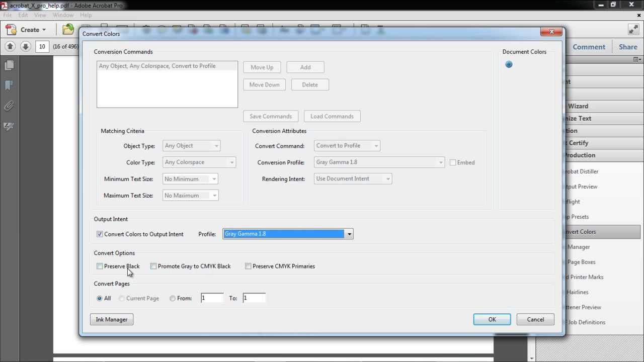Open Trap Presets in the tools pane

(x=577, y=217)
